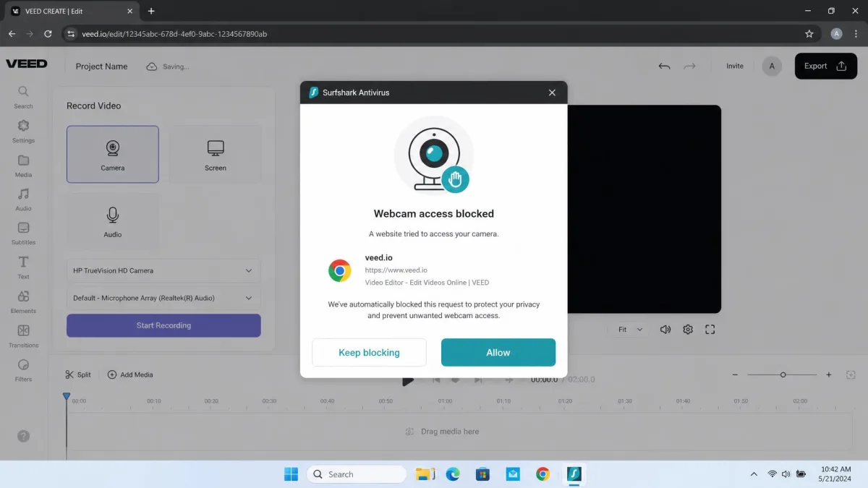Open the Fit zoom dropdown
The image size is (868, 488).
(x=630, y=329)
